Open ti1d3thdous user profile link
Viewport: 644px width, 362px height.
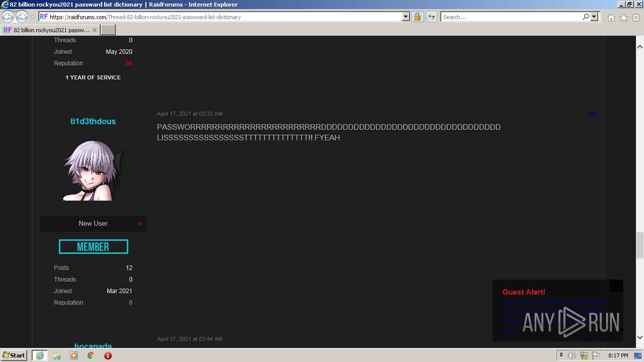pos(93,121)
